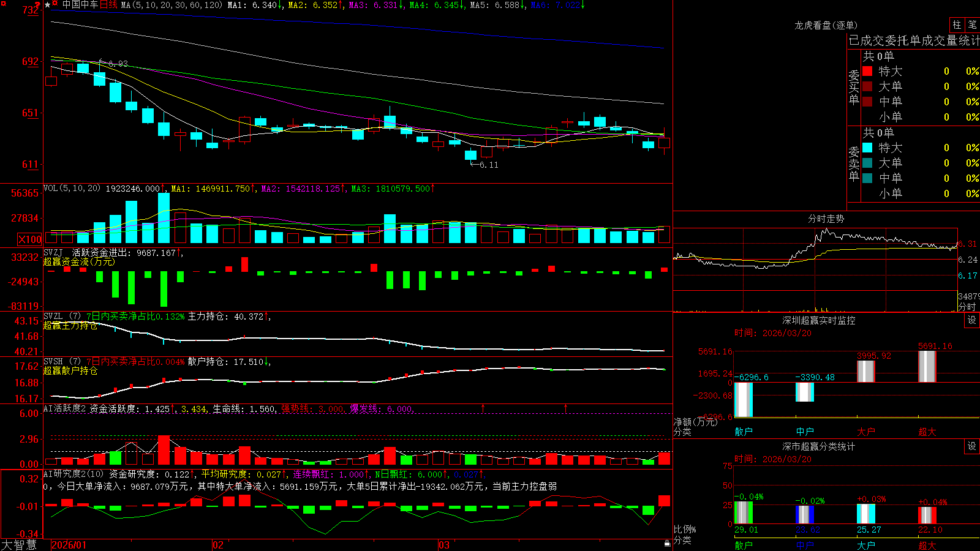Screen dimensions: 980x551
Task: Click the 分时走势 panel title
Action: point(826,219)
